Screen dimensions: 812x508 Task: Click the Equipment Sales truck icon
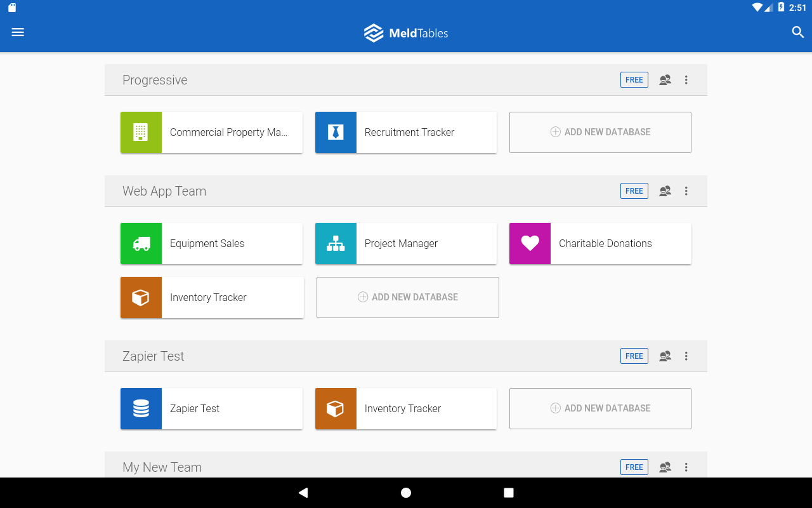[141, 243]
